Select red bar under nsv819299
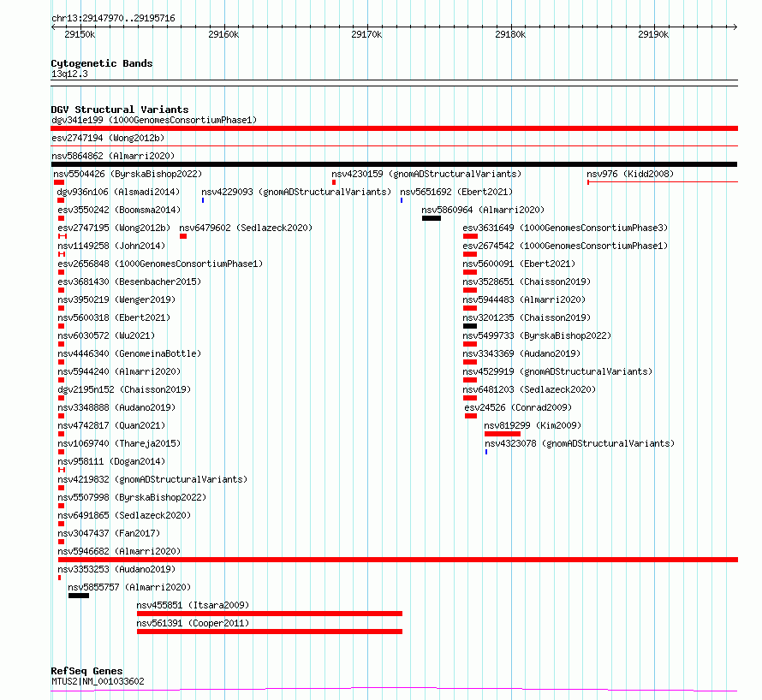762x700 pixels. tap(503, 434)
